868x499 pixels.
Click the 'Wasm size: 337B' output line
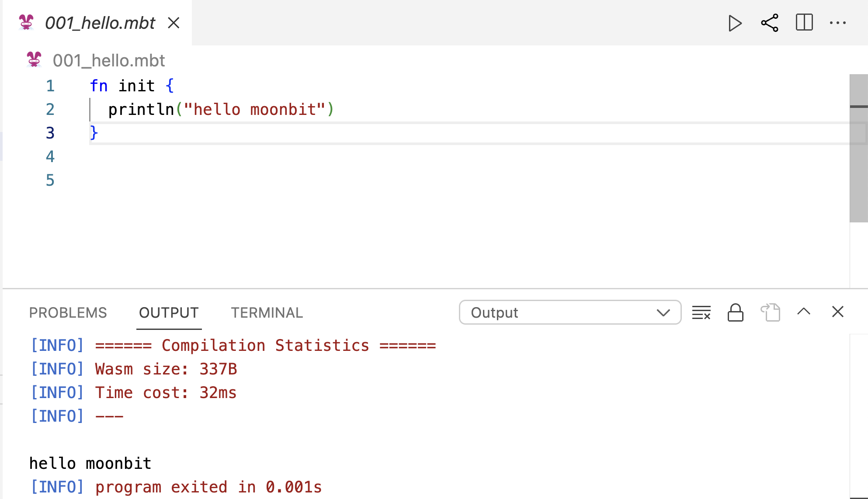coord(133,369)
